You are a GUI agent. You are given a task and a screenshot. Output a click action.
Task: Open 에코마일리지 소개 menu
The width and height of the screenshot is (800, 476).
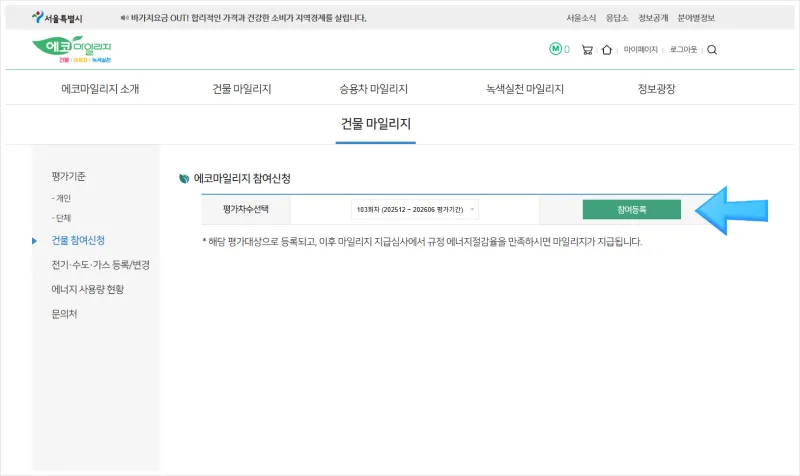100,88
